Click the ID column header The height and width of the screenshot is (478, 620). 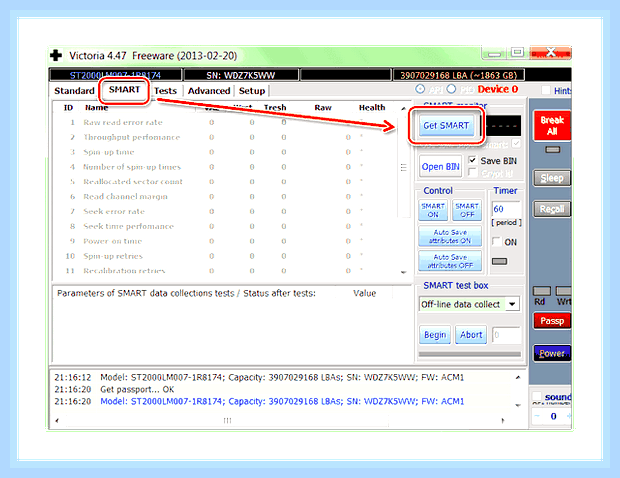[x=68, y=108]
